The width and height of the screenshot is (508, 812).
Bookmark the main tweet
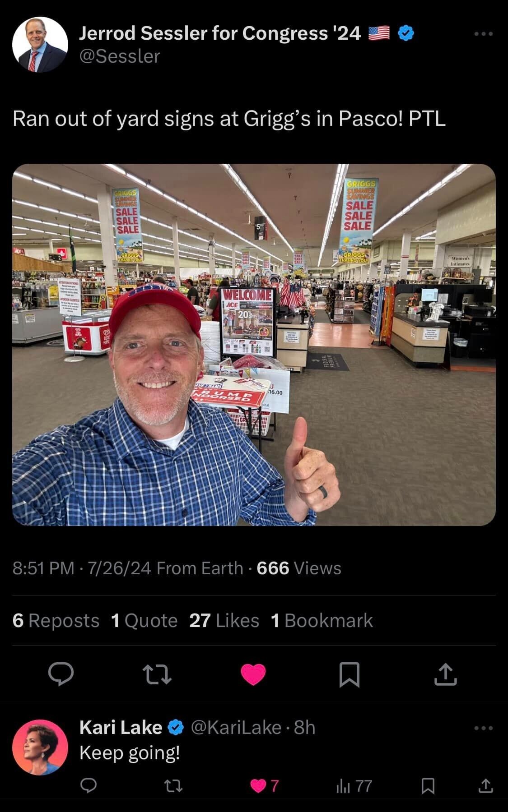(x=350, y=674)
